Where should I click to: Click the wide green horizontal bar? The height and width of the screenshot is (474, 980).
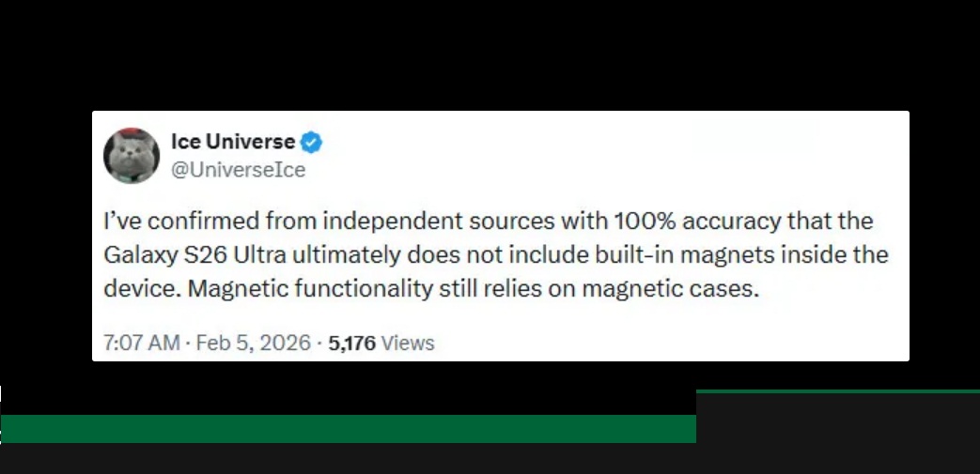point(348,429)
